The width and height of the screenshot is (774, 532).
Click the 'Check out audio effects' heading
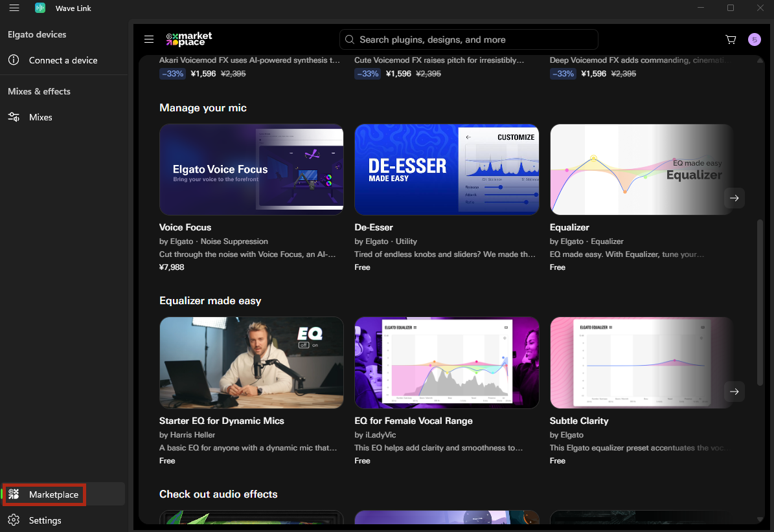[218, 494]
